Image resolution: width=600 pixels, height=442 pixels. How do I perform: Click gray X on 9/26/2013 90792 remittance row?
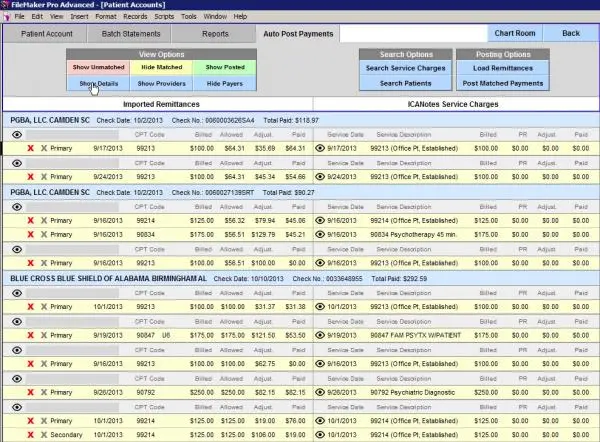44,392
